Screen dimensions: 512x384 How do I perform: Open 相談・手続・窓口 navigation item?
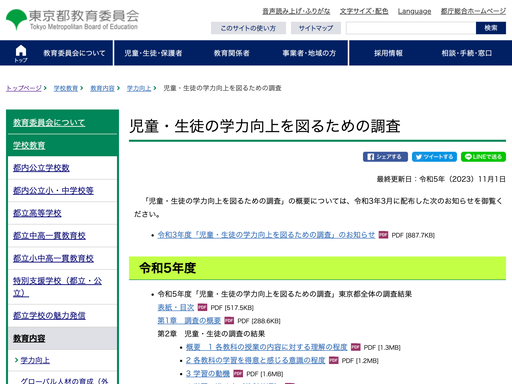point(466,53)
